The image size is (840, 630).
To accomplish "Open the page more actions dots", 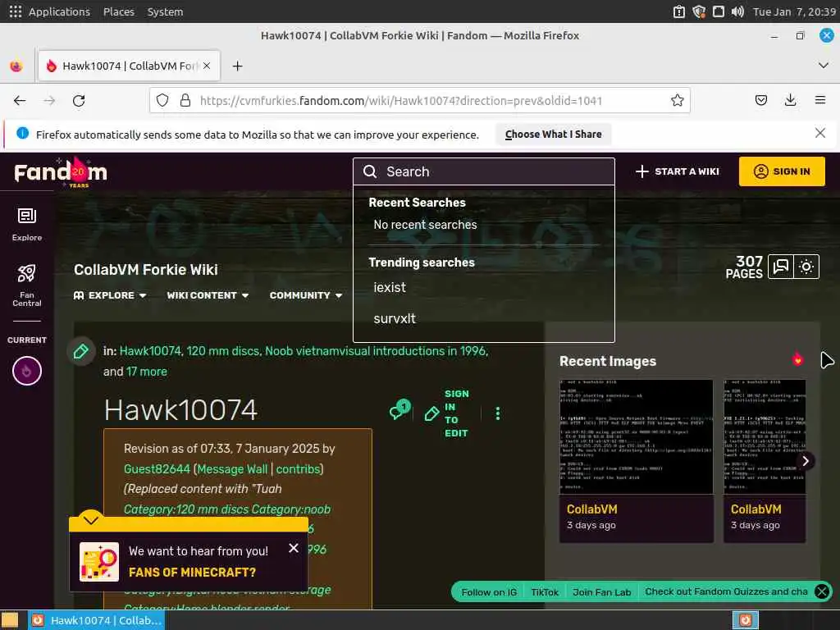I will (x=498, y=413).
